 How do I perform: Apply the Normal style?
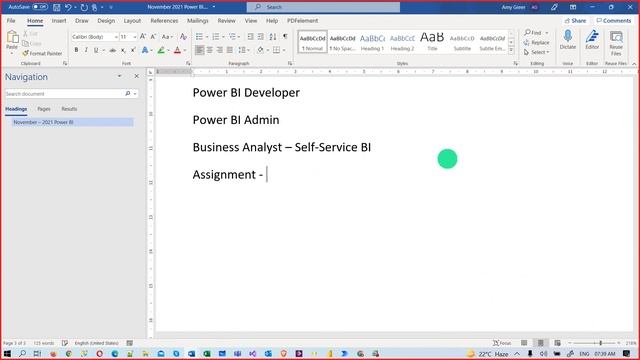(312, 42)
